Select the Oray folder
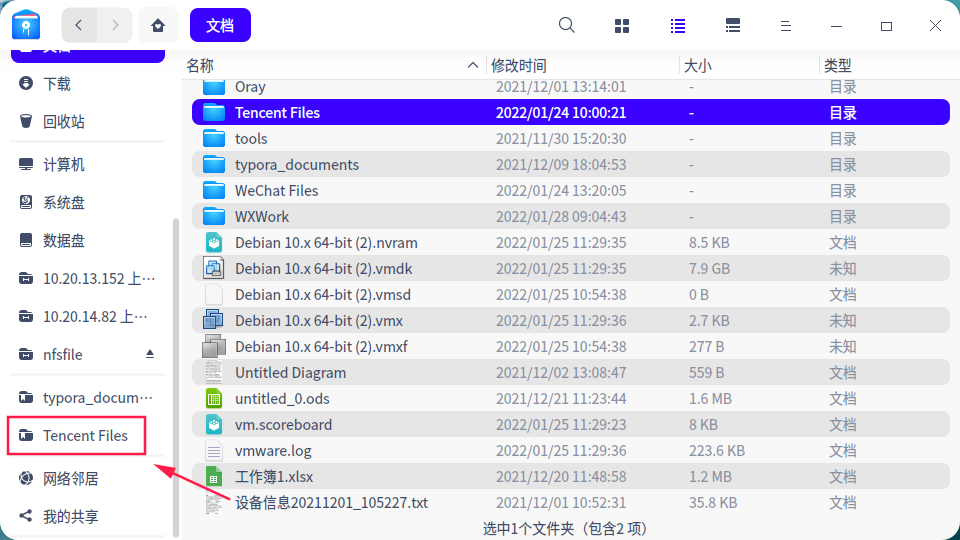This screenshot has height=540, width=960. pyautogui.click(x=571, y=87)
